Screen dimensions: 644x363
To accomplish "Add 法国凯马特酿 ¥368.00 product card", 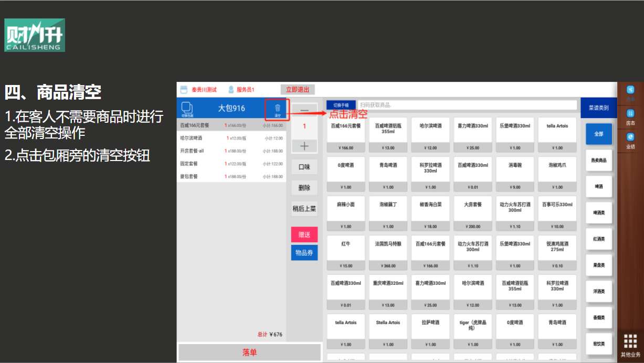I will click(388, 253).
